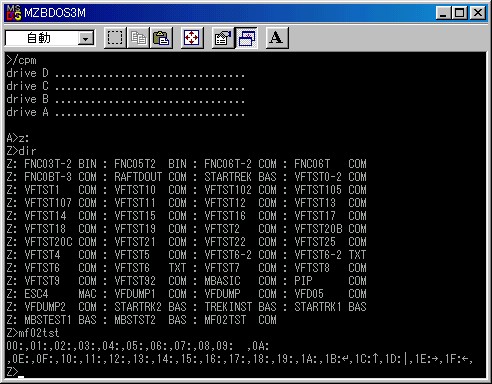Click STARTREK BAS in the directory listing
The width and height of the screenshot is (492, 384).
[240, 177]
